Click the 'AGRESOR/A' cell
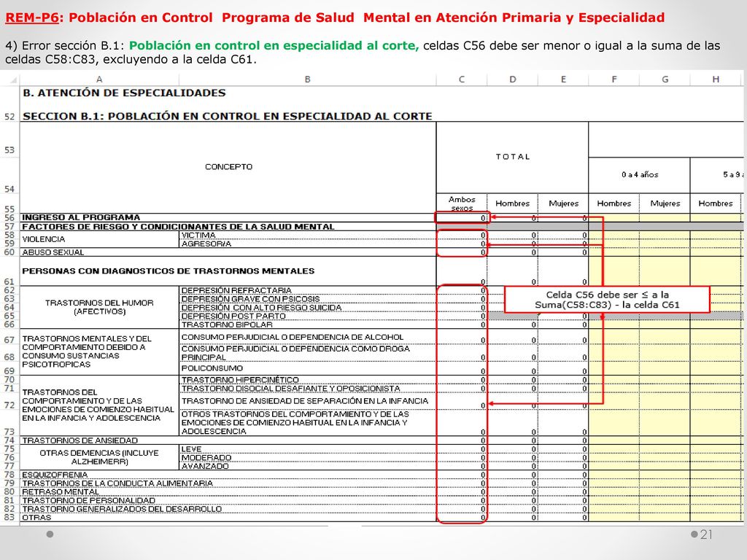 pyautogui.click(x=308, y=244)
